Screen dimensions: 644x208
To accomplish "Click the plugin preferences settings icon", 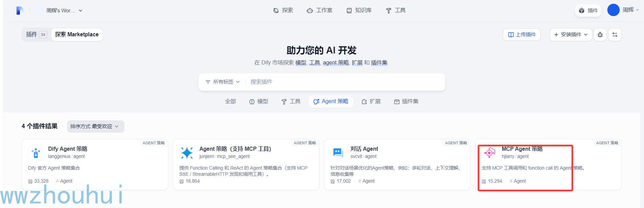I will (x=615, y=35).
